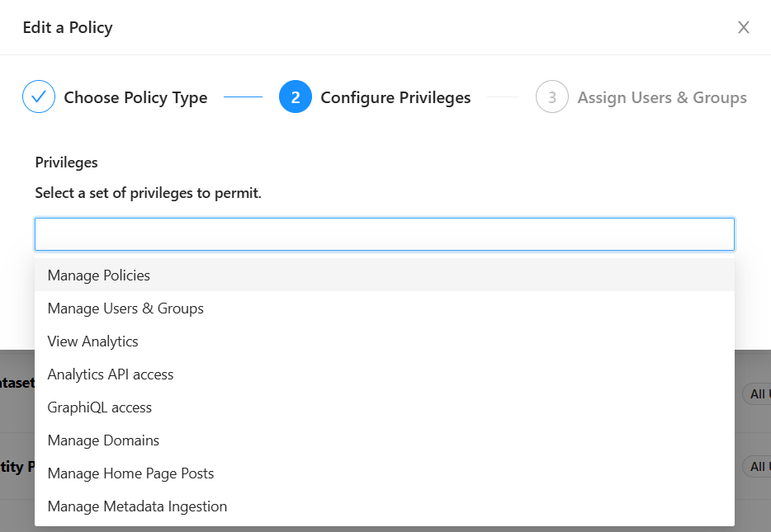
Task: Click the upper 'All U' tag behind dialog
Action: (x=756, y=393)
